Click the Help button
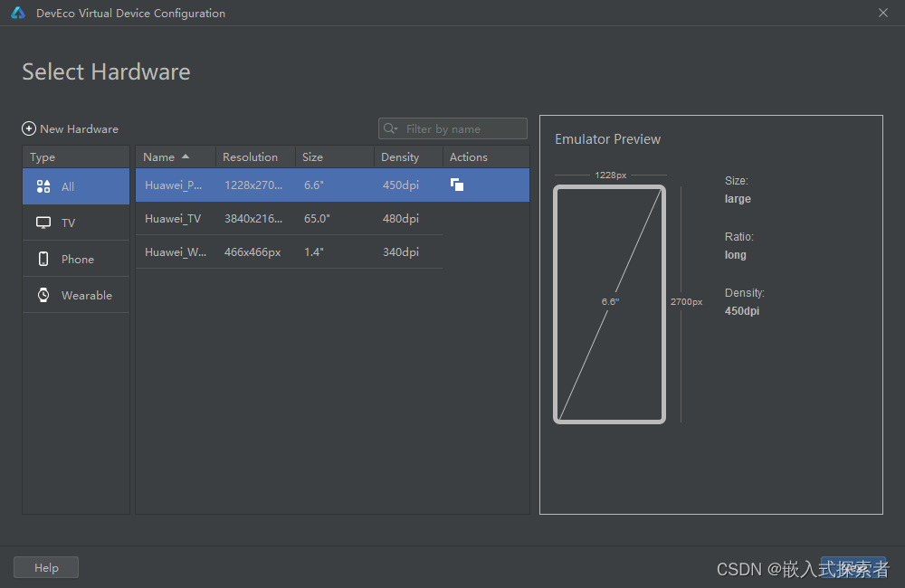 pyautogui.click(x=46, y=568)
